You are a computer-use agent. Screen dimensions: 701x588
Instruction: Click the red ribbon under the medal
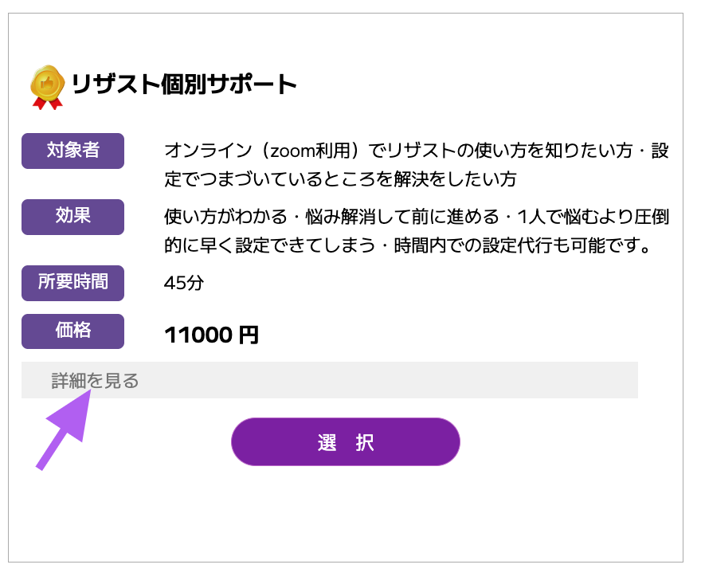47,102
